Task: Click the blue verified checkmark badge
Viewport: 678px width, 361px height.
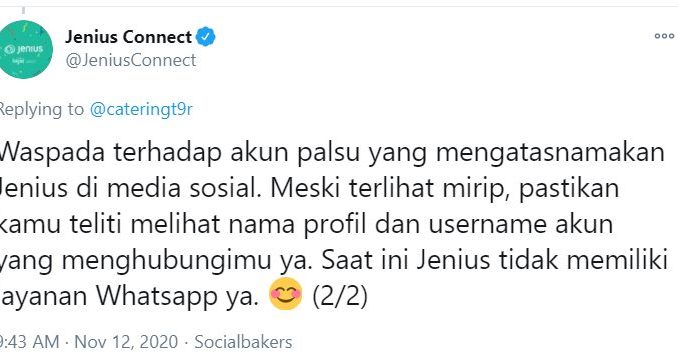Action: coord(206,37)
